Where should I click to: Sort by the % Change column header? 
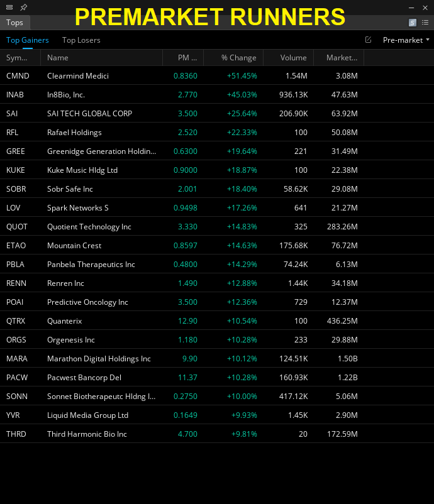233,58
